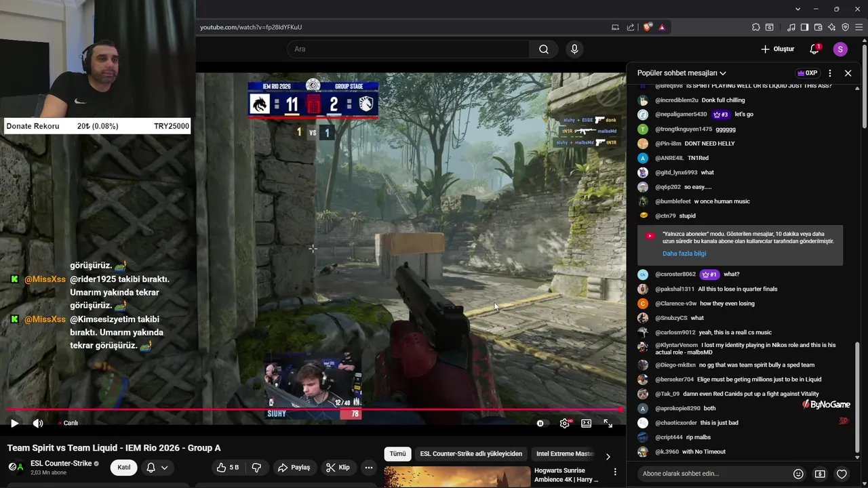This screenshot has width=868, height=488.
Task: Close the live chat panel
Action: tap(848, 73)
